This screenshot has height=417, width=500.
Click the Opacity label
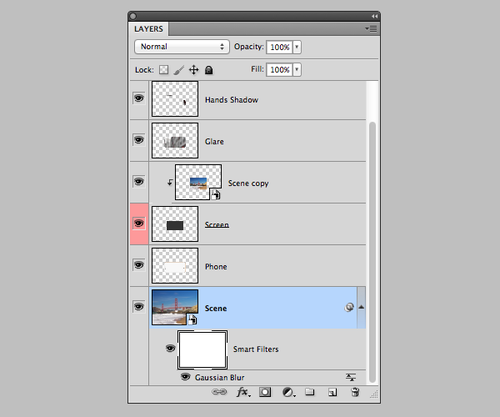coord(249,47)
